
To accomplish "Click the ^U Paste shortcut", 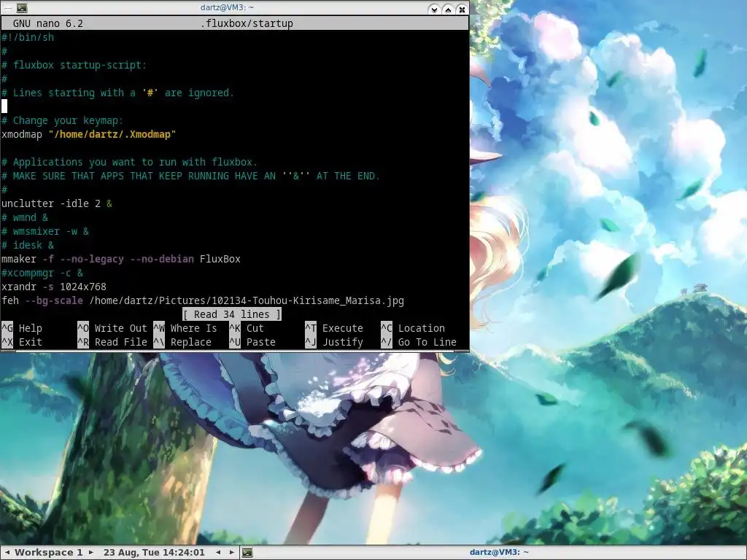I will click(252, 342).
